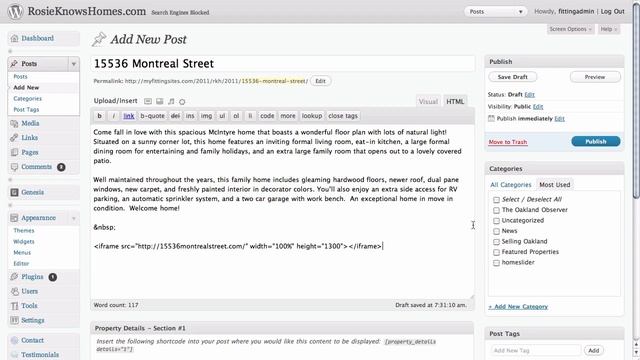Collapse the Appearance sidebar menu arrow
Viewport: 640px width, 360px height.
pos(73,218)
